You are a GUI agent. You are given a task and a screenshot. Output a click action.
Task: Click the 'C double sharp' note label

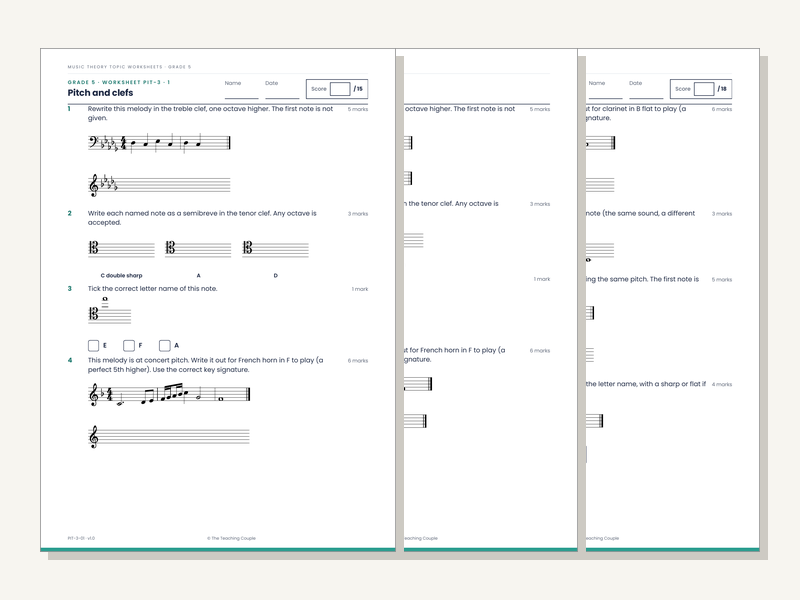[x=121, y=276]
